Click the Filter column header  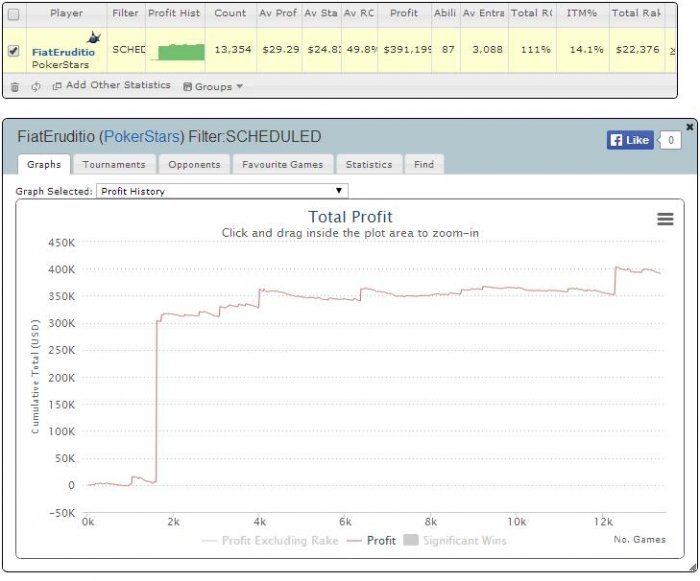[x=125, y=13]
